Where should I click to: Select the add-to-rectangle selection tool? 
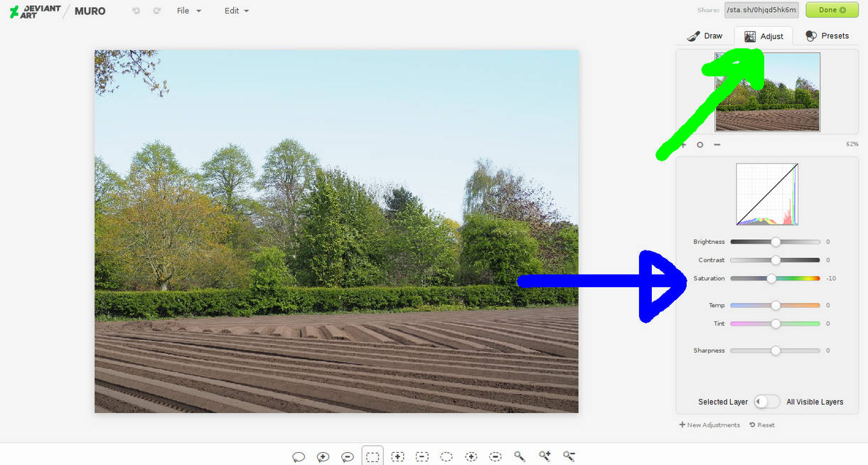pyautogui.click(x=398, y=456)
